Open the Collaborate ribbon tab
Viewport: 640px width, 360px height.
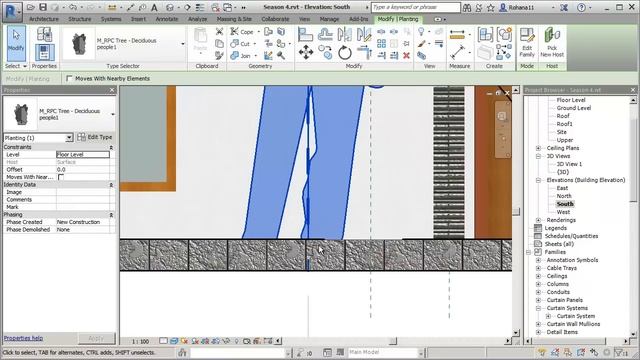pos(275,19)
